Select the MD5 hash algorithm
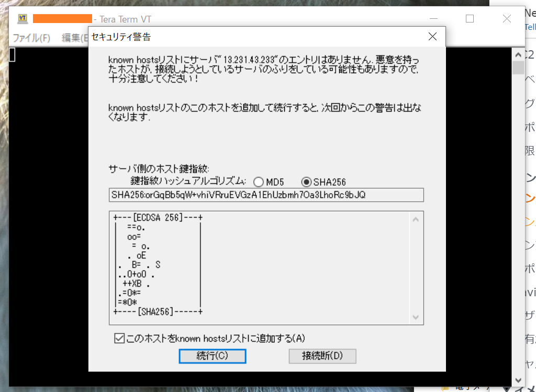This screenshot has width=536, height=392. [259, 182]
